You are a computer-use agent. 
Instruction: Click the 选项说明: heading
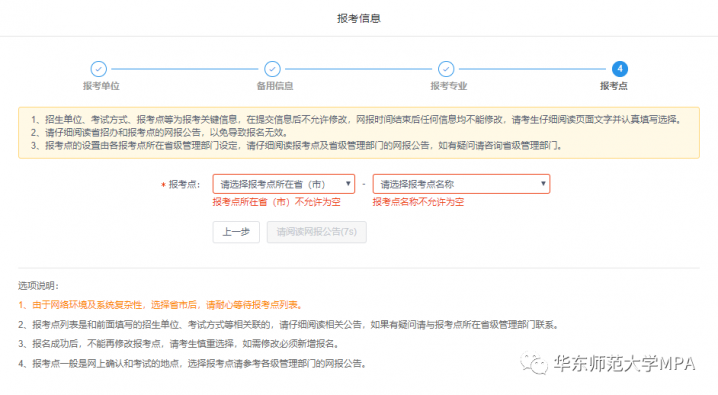[x=38, y=286]
